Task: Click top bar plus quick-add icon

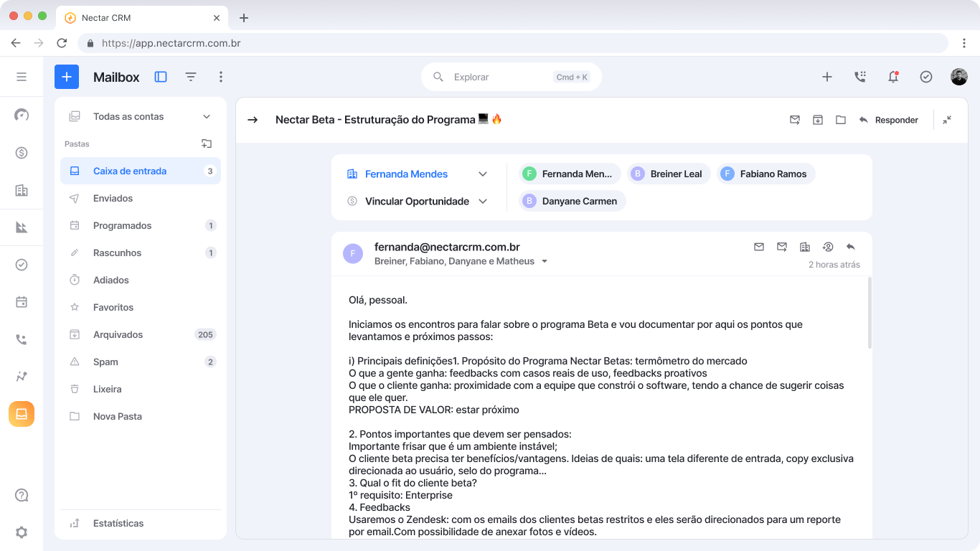Action: [827, 77]
